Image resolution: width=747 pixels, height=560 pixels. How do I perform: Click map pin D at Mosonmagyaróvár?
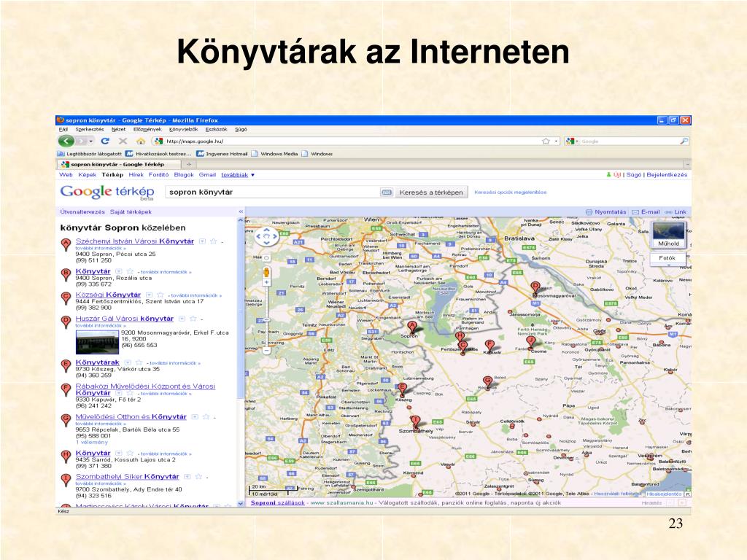[535, 287]
